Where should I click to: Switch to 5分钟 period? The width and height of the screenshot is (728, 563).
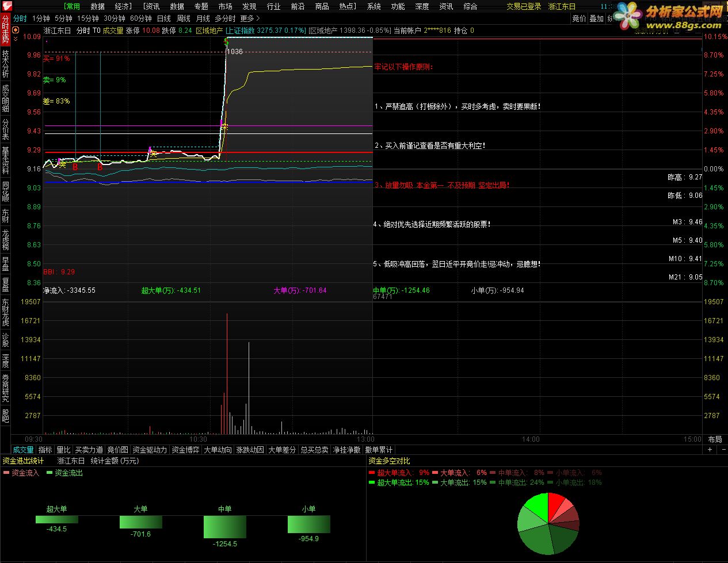[x=63, y=18]
